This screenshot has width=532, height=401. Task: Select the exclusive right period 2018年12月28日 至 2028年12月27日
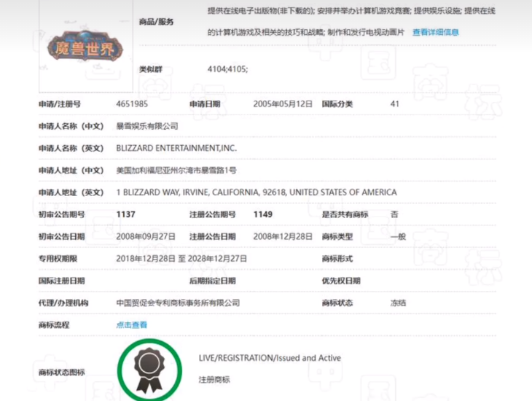tap(181, 259)
